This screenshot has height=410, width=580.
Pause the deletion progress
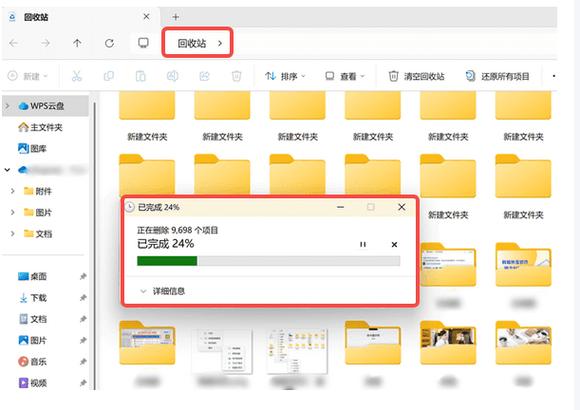click(x=363, y=245)
